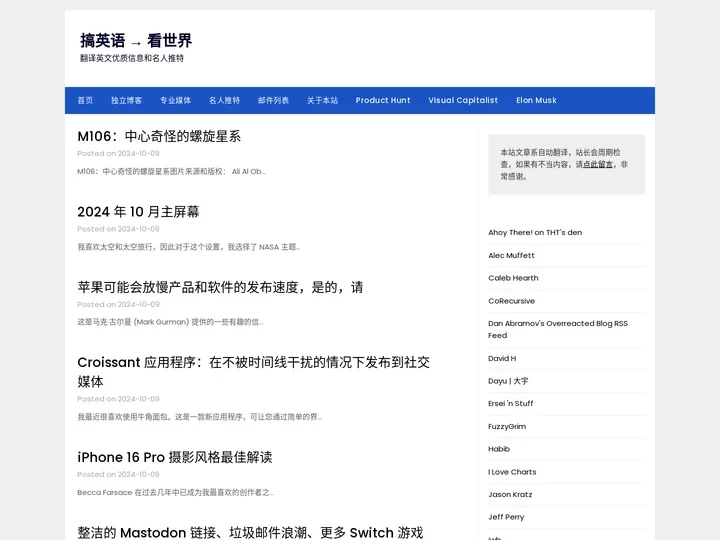The width and height of the screenshot is (720, 540).
Task: Open the 名人推特 menu item
Action: pos(225,100)
